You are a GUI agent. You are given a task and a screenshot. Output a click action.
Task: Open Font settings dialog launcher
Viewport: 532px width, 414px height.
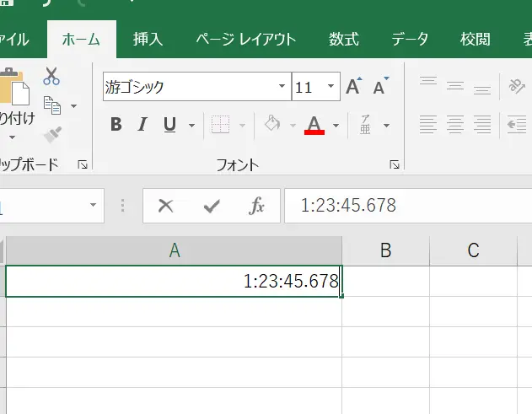[x=394, y=165]
